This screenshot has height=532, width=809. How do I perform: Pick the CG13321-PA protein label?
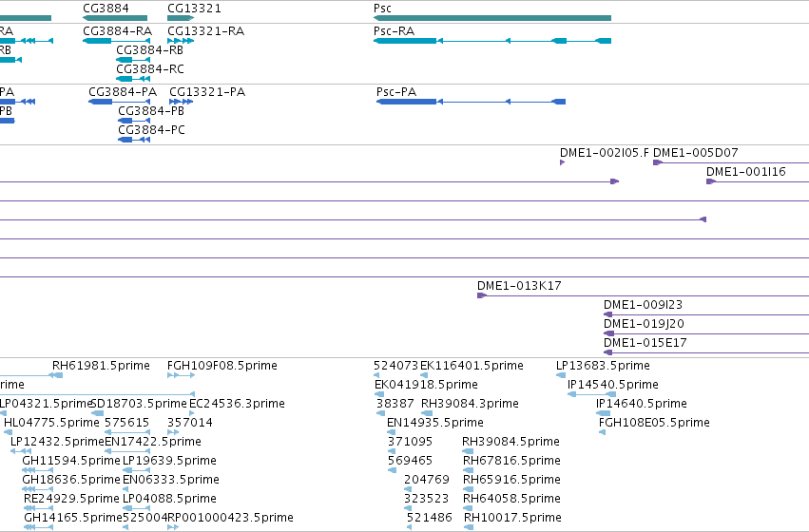tap(207, 92)
